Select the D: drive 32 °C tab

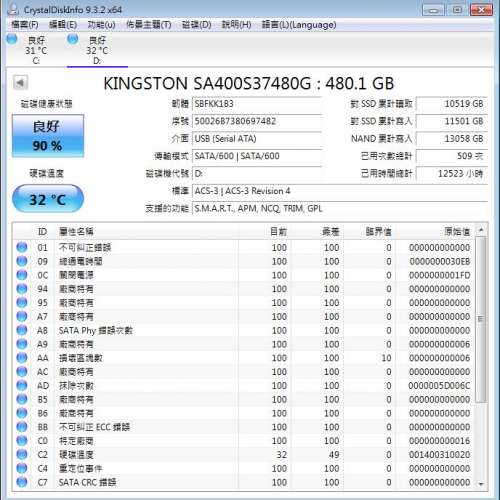click(x=97, y=50)
